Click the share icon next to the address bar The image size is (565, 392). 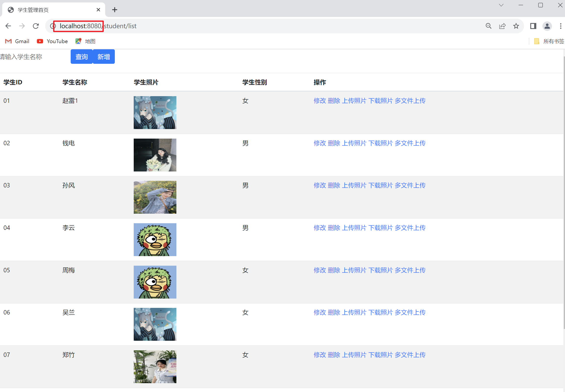click(502, 26)
